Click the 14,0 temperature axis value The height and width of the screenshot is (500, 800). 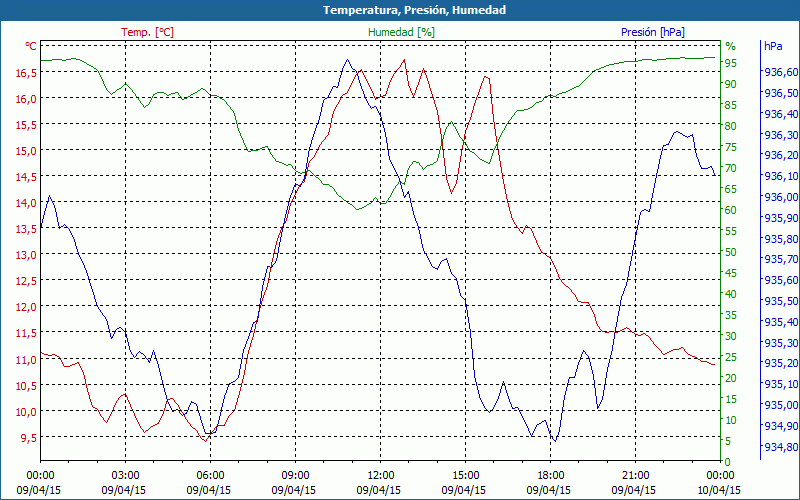[26, 203]
